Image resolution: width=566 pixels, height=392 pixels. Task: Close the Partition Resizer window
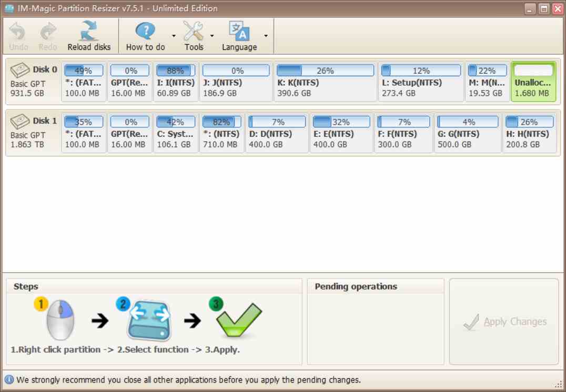[x=558, y=8]
